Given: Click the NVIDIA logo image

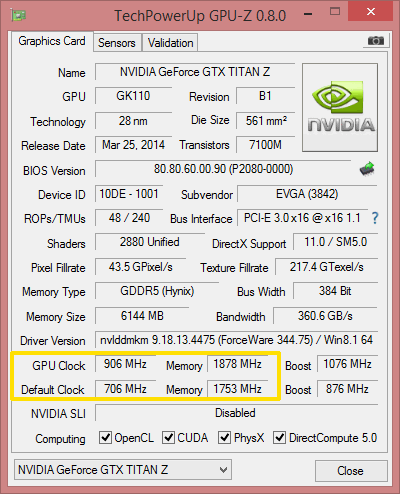Looking at the screenshot, I should point(340,107).
